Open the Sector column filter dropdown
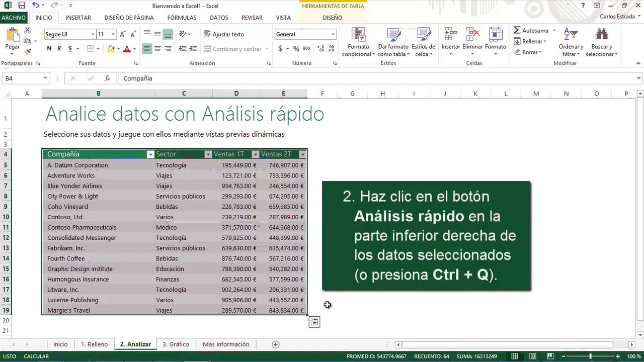Viewport: 644px width, 362px height. tap(208, 154)
